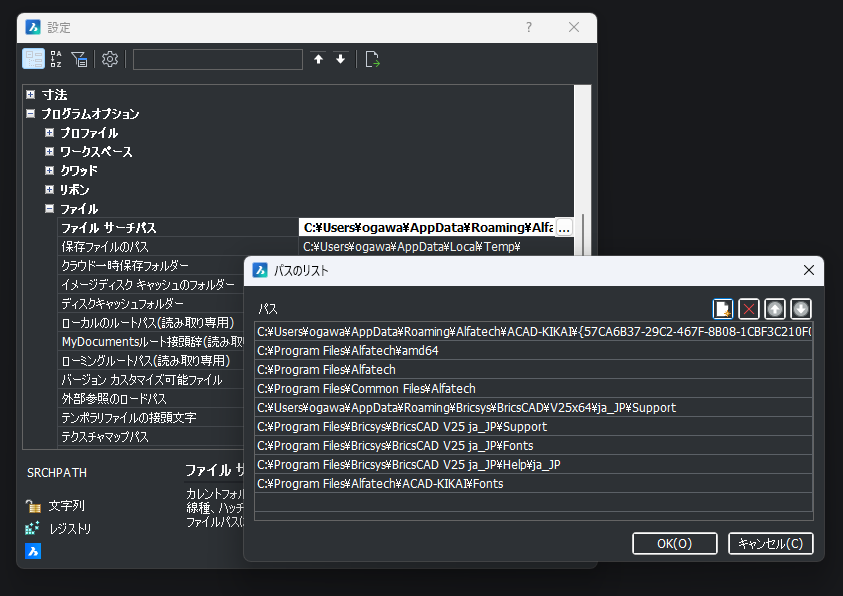The width and height of the screenshot is (843, 596).
Task: Open the filter settings icon in toolbar
Action: pyautogui.click(x=79, y=59)
